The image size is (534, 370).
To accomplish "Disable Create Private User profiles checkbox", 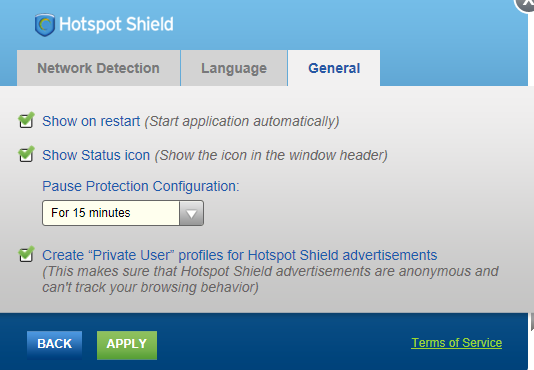I will pyautogui.click(x=26, y=255).
